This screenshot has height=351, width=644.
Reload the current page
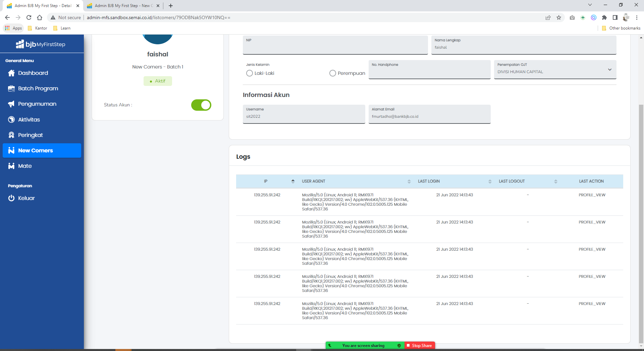[29, 17]
